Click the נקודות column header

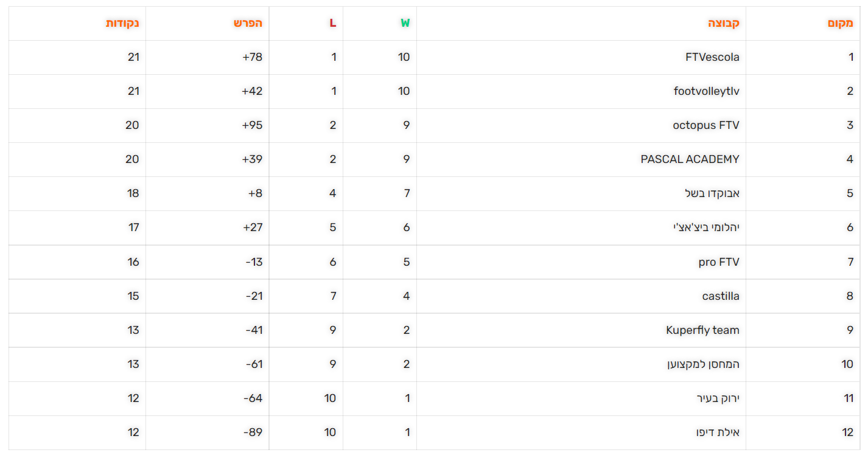point(122,23)
